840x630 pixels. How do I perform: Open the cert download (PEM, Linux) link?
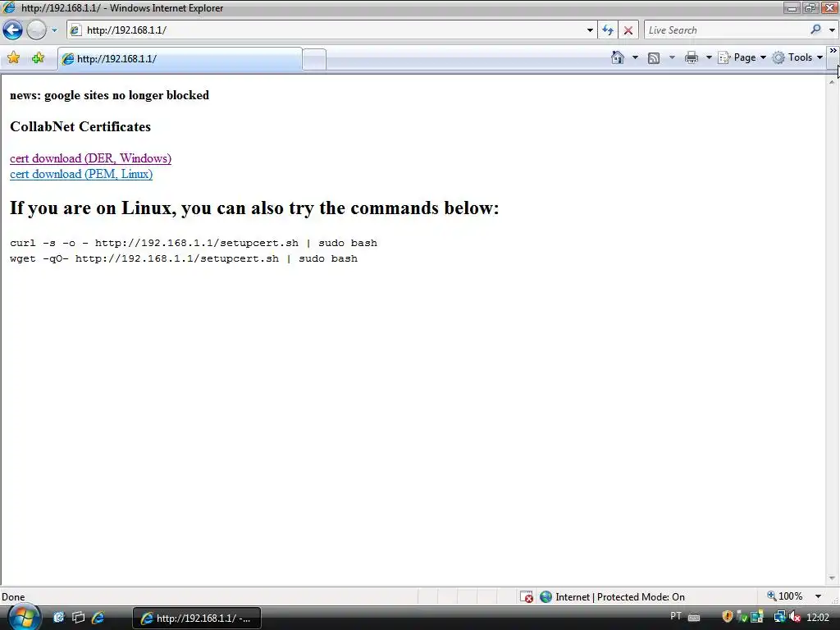point(81,174)
